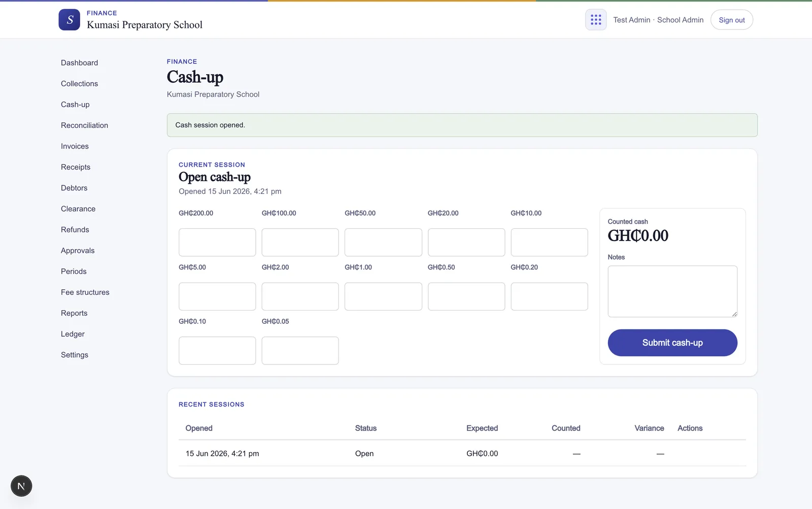Click the Kumasi Preparatory School header title
The width and height of the screenshot is (812, 509).
(145, 25)
